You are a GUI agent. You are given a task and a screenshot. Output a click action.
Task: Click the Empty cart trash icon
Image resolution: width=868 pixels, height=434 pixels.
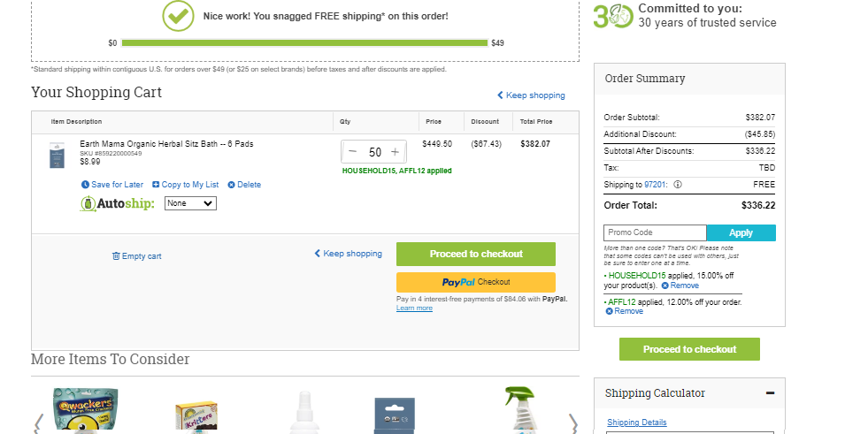[116, 256]
